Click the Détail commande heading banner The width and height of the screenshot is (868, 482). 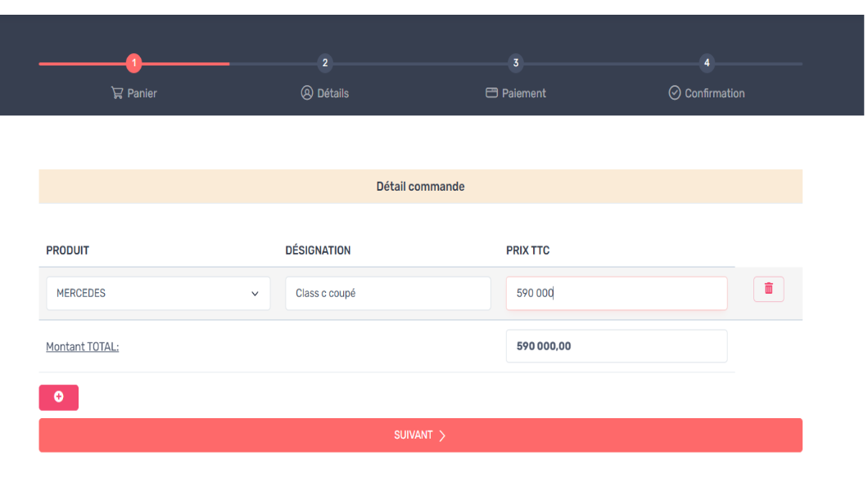[421, 187]
